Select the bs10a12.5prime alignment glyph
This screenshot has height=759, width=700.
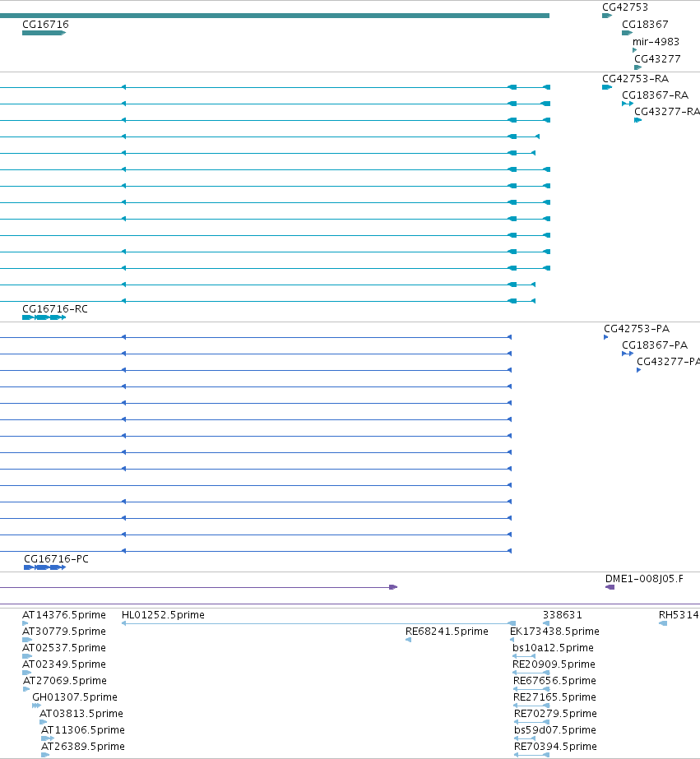point(524,656)
